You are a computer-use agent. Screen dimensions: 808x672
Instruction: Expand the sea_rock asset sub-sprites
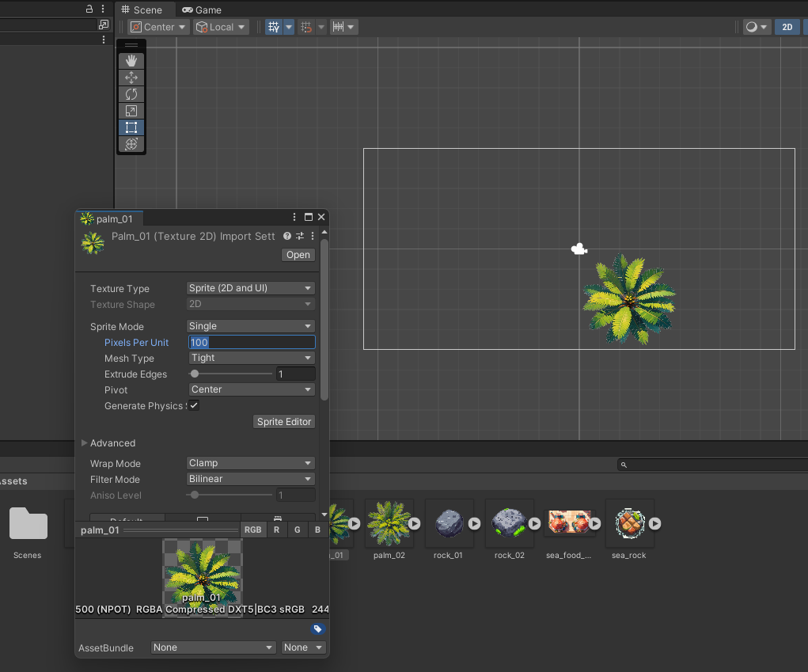655,523
